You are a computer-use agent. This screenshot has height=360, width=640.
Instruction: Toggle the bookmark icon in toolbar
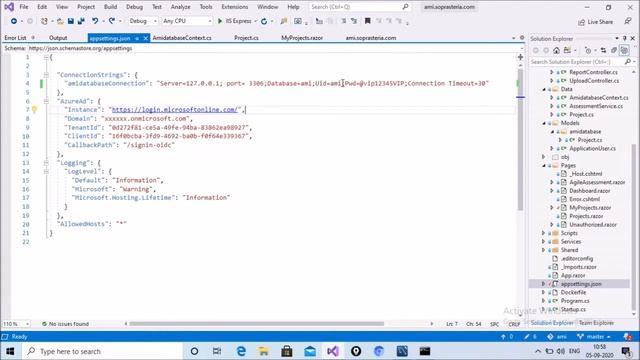pyautogui.click(x=367, y=21)
